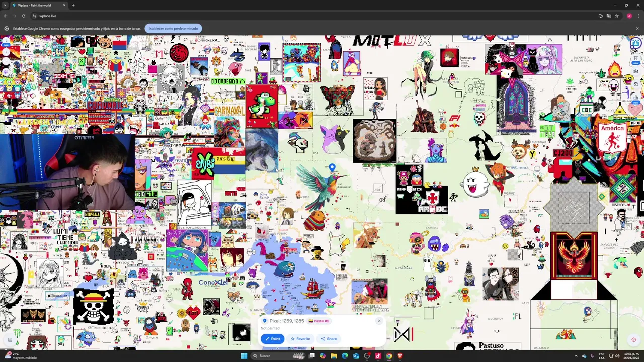Bookmark this page with the star icon
The height and width of the screenshot is (362, 644).
click(x=616, y=16)
